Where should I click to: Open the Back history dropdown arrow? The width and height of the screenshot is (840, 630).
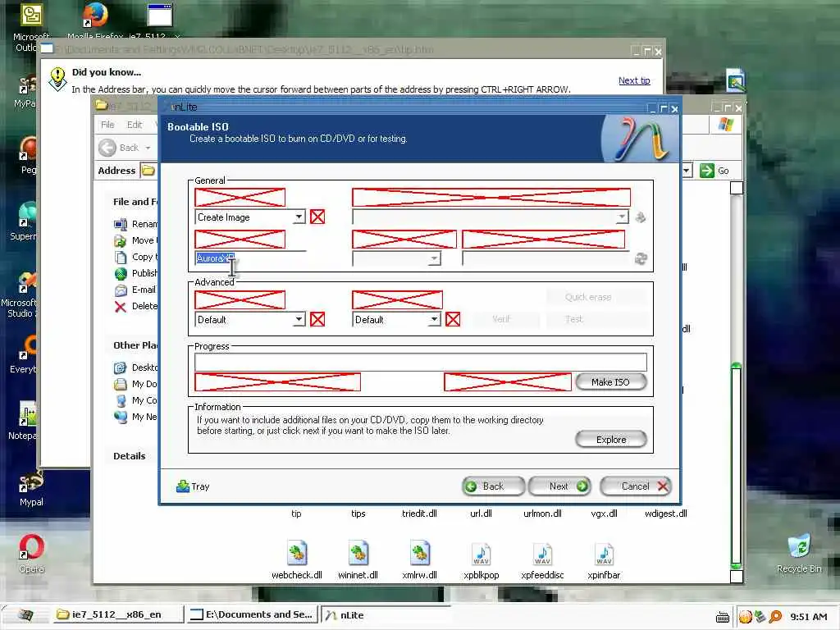[148, 148]
